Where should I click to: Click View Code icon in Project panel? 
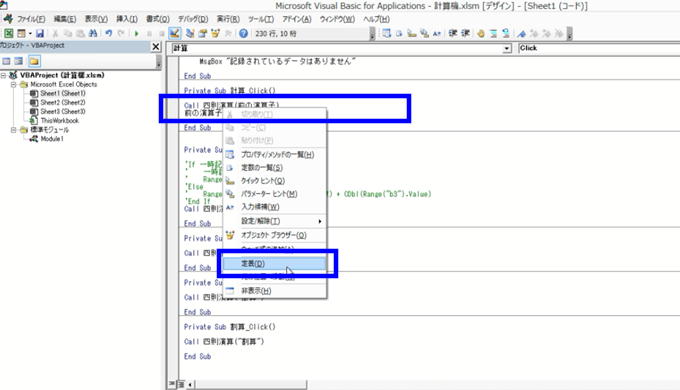point(6,61)
